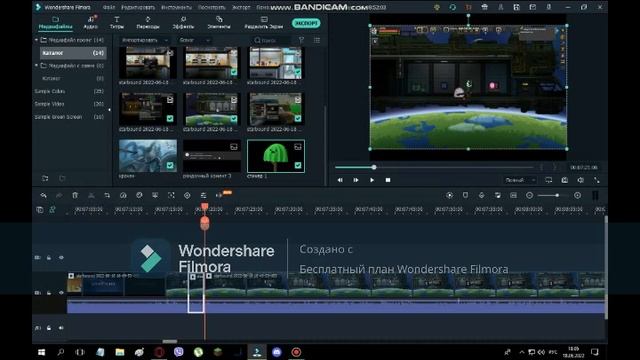Screen dimensions: 640x360
Task: Open the preview quality dropdown
Action: pos(519,180)
